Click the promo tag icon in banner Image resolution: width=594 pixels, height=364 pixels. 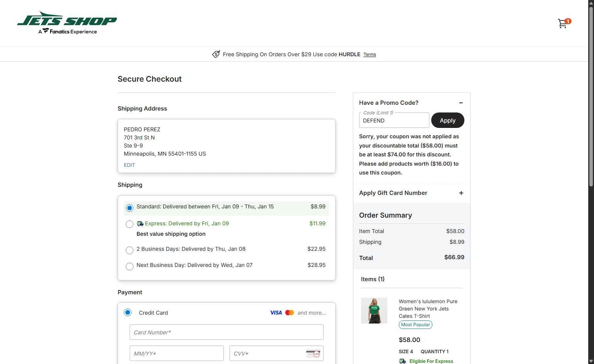[216, 54]
